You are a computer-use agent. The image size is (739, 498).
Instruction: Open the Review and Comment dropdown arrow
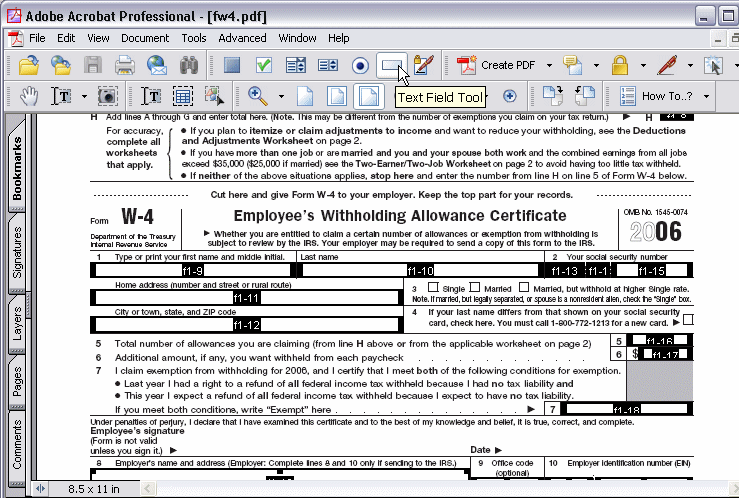coord(596,65)
